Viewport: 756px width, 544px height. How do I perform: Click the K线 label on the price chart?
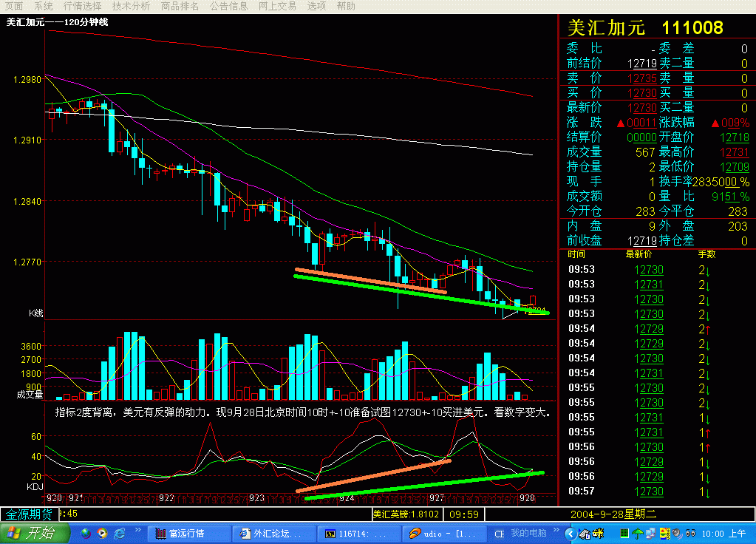[35, 313]
